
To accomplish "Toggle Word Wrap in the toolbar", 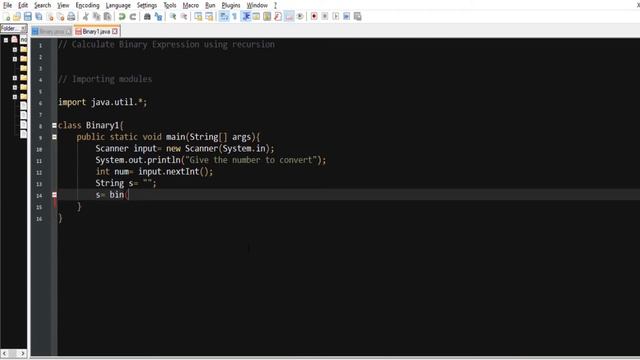I will coord(224,16).
